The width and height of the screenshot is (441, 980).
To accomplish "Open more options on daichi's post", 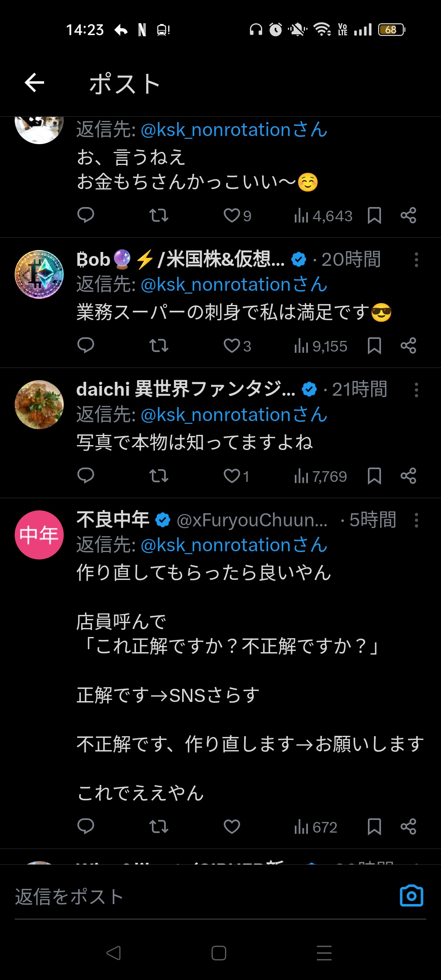I will coord(416,390).
